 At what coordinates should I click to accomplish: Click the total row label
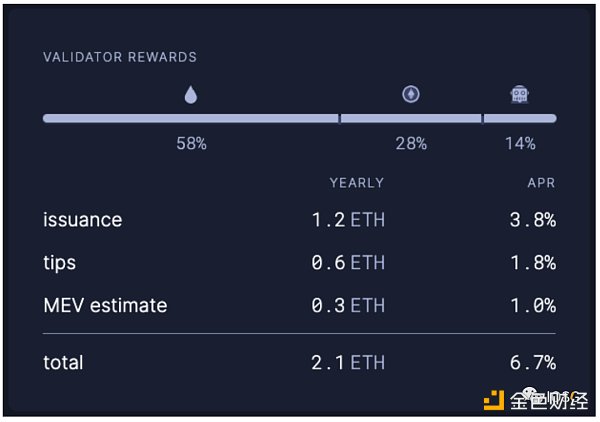(x=63, y=363)
